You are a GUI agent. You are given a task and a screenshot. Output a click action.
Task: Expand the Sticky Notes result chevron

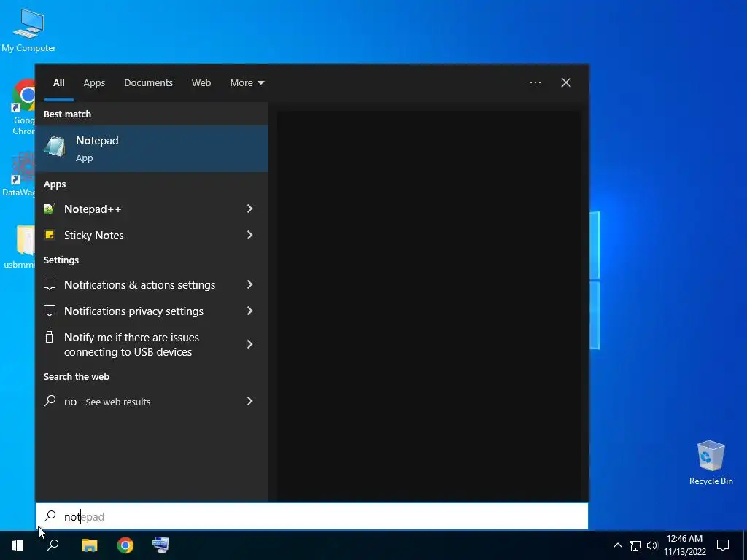pyautogui.click(x=249, y=235)
